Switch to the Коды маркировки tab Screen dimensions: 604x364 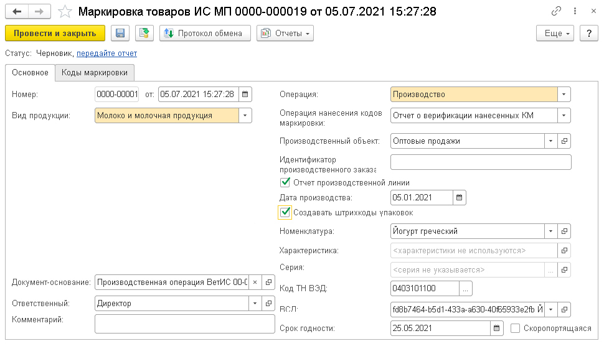pos(95,73)
